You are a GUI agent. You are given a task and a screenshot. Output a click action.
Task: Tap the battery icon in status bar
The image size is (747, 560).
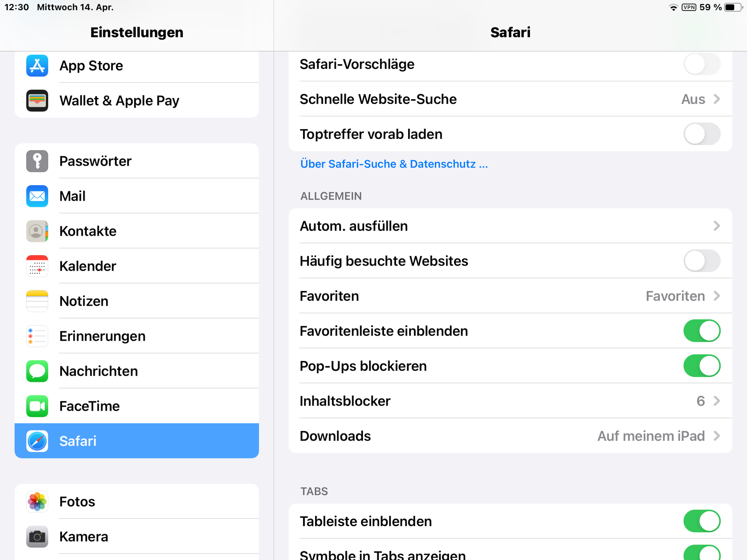[733, 7]
